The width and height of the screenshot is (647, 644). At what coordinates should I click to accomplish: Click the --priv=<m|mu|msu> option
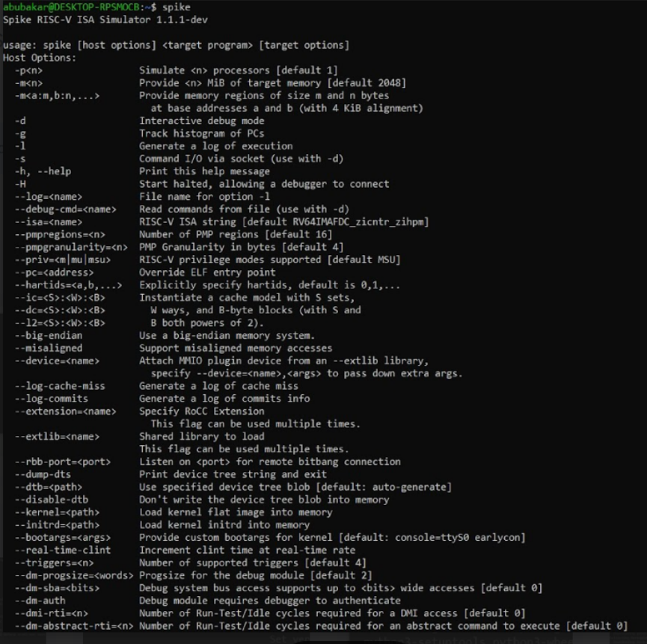tap(63, 260)
